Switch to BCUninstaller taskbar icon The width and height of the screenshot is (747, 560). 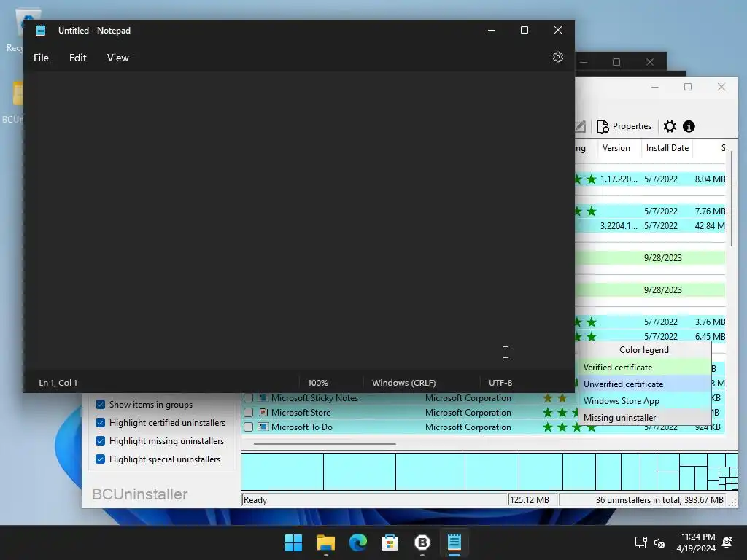(422, 542)
